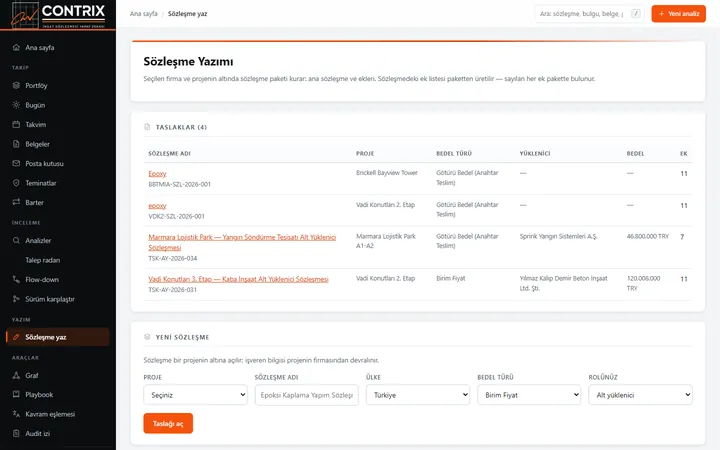Select the Posta kutusu envelope icon
The width and height of the screenshot is (720, 450).
coord(16,163)
